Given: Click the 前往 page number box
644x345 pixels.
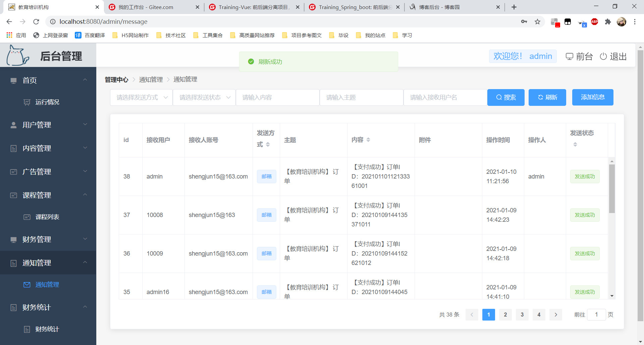Looking at the screenshot, I should (596, 315).
